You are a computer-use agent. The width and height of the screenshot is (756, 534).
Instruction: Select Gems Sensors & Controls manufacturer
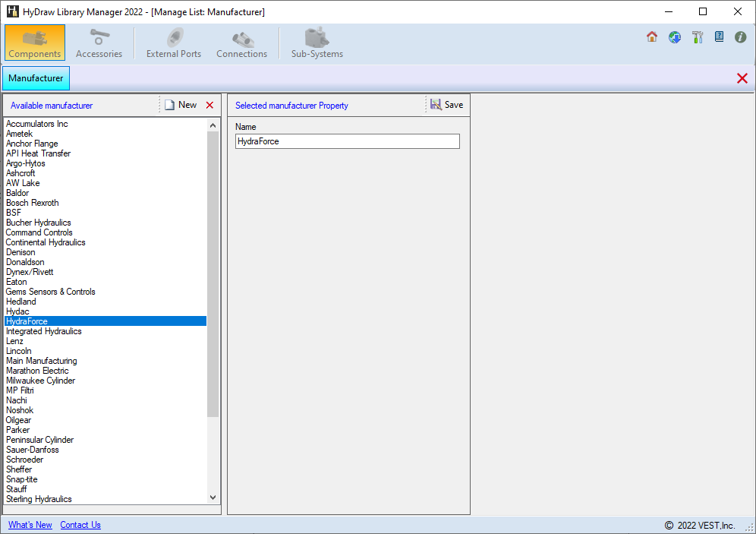coord(106,292)
